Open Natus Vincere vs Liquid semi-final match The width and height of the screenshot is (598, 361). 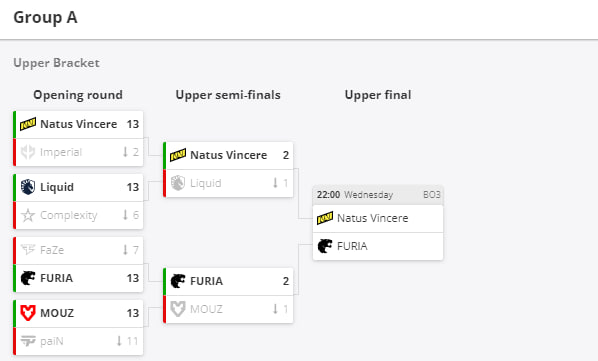(228, 170)
